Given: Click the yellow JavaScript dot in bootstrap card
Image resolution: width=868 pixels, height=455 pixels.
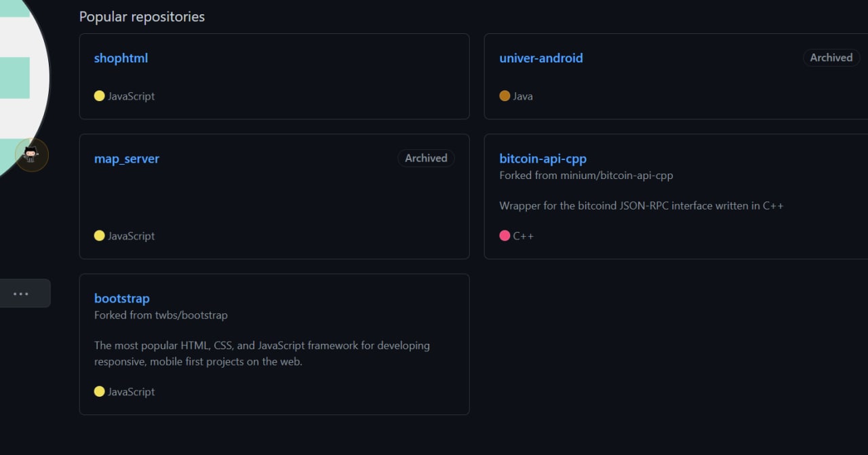Looking at the screenshot, I should coord(99,392).
